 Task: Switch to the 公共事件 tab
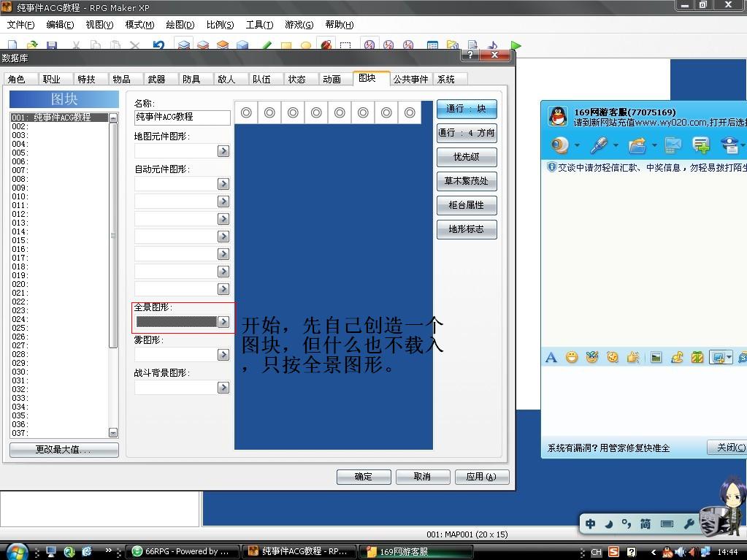click(x=410, y=79)
